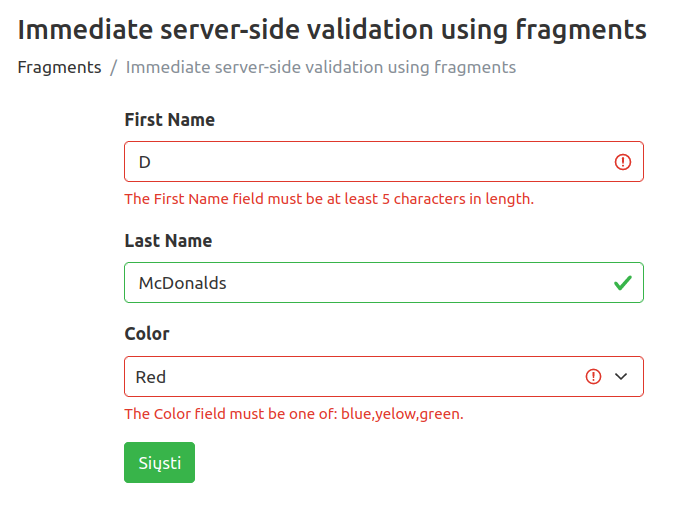Click the First Name length error message
Screen dimensions: 673x506
point(329,199)
